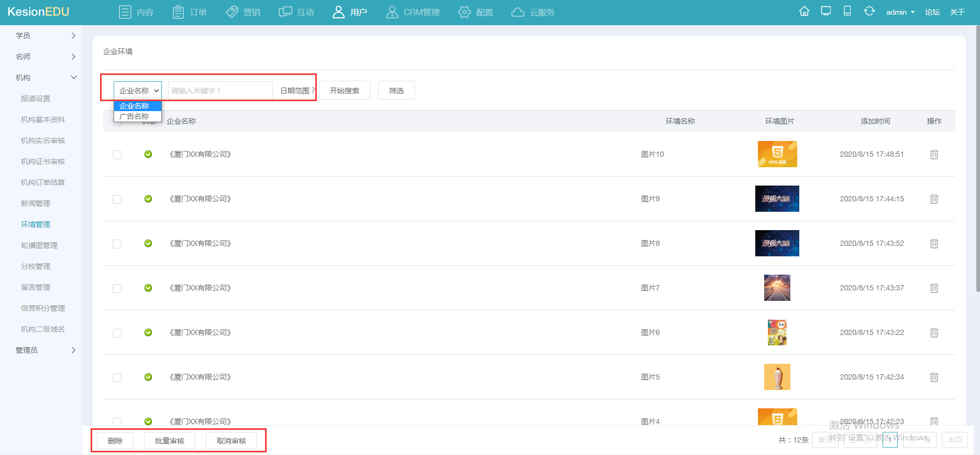
Task: Delete 图片10 row using trash icon
Action: tap(934, 155)
